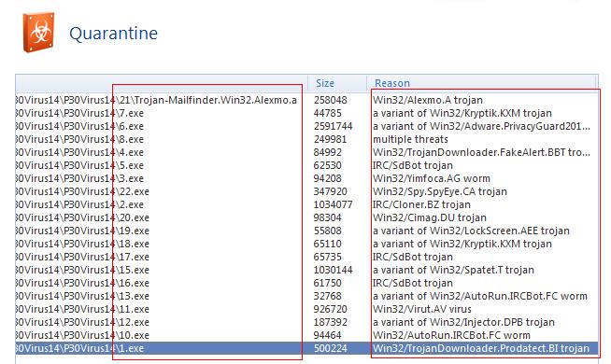Select the 10.exe file row
611x364 pixels.
pos(306,335)
